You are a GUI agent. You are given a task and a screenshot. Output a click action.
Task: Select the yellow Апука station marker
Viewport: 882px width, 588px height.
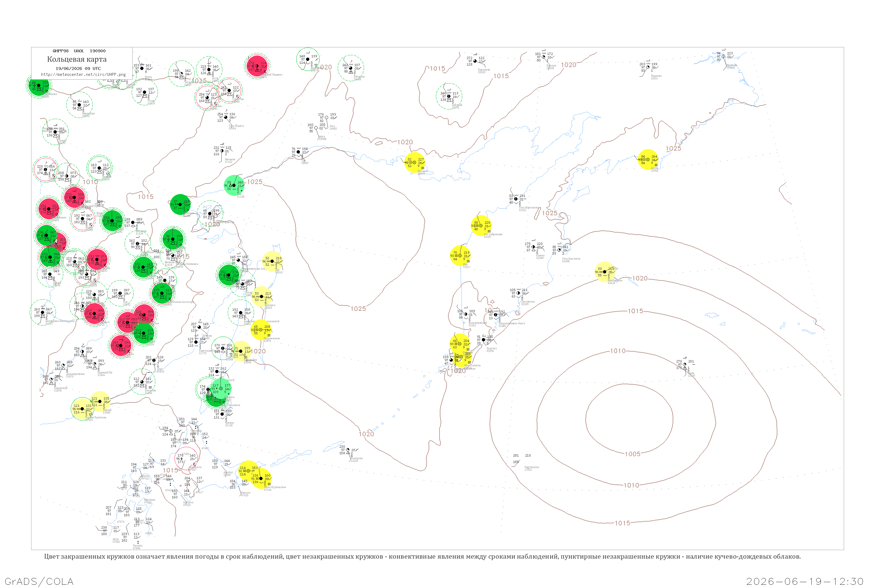pyautogui.click(x=648, y=159)
